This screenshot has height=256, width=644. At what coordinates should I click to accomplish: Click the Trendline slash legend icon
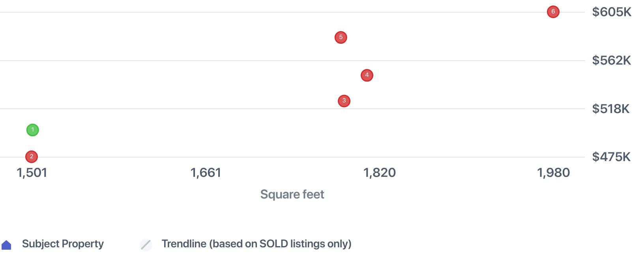coord(146,245)
